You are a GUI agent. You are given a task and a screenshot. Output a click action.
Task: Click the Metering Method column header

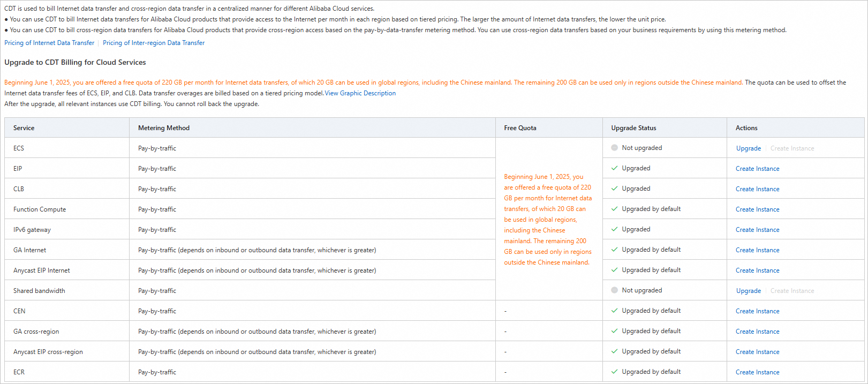click(312, 128)
